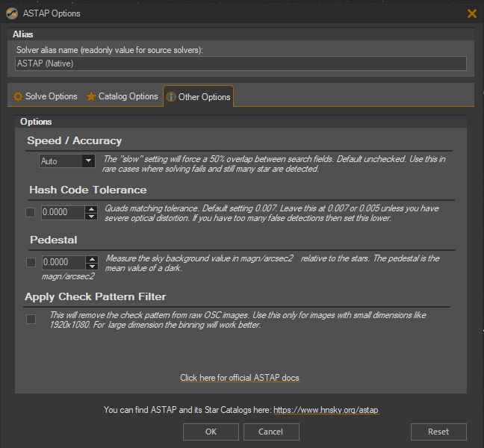Increase Hash Code Tolerance with up arrow
Image resolution: width=484 pixels, height=448 pixels.
91,209
